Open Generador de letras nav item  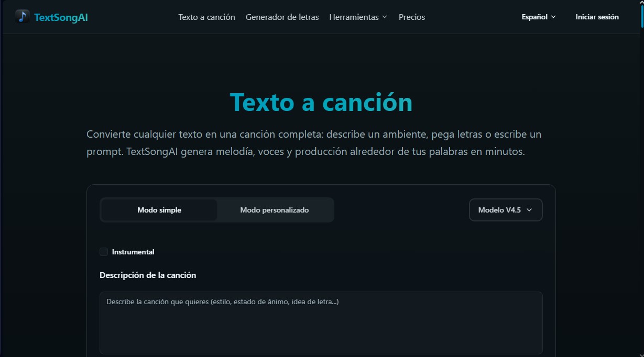point(282,17)
